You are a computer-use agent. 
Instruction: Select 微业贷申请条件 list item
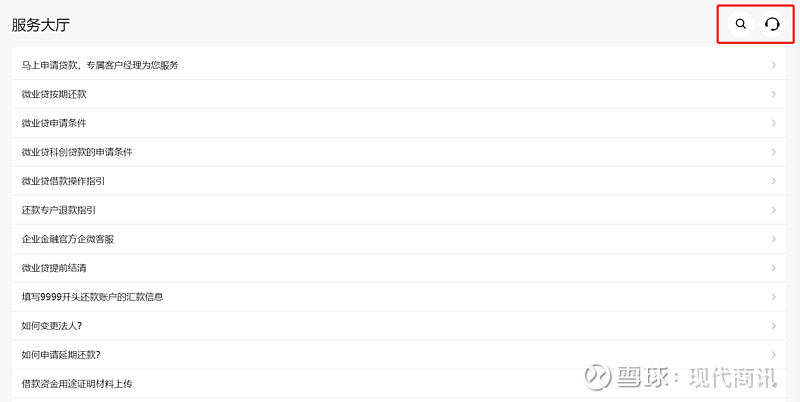coord(398,123)
